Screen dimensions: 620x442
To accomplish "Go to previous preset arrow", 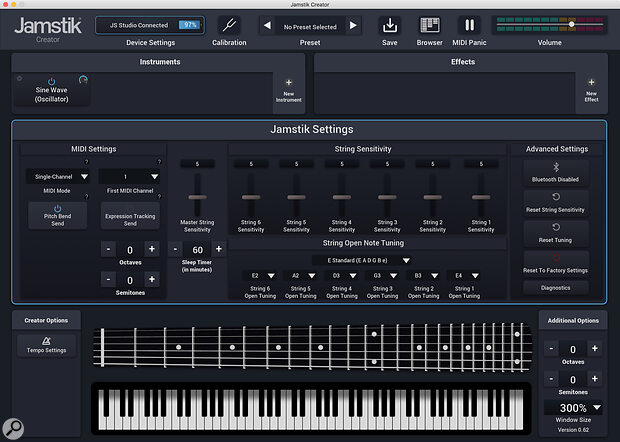I will pyautogui.click(x=268, y=25).
